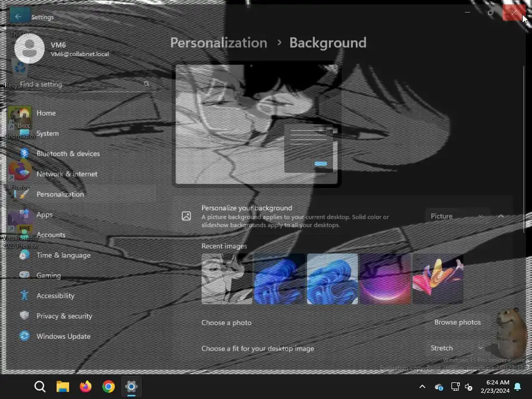Open the notification bell icon
Image resolution: width=532 pixels, height=399 pixels.
pyautogui.click(x=518, y=387)
